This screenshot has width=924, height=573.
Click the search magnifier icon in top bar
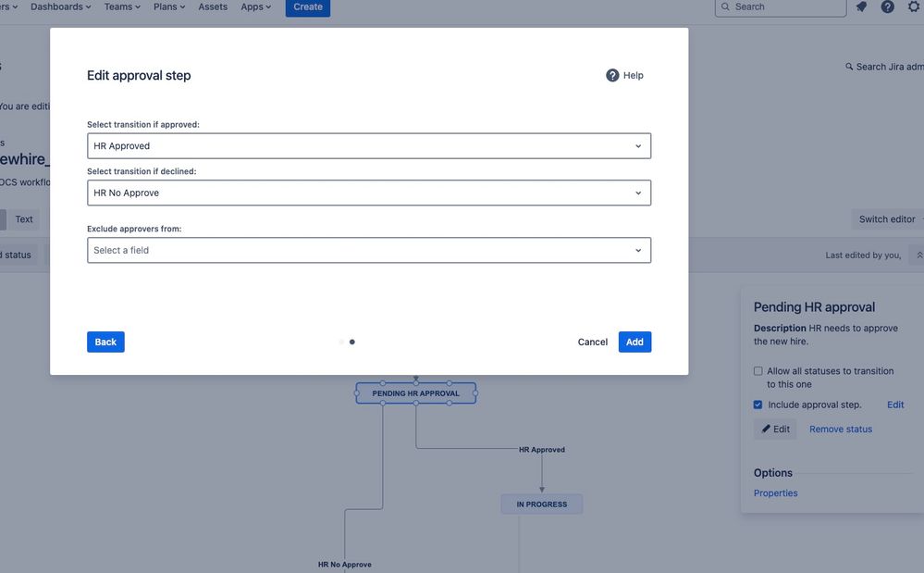(725, 7)
